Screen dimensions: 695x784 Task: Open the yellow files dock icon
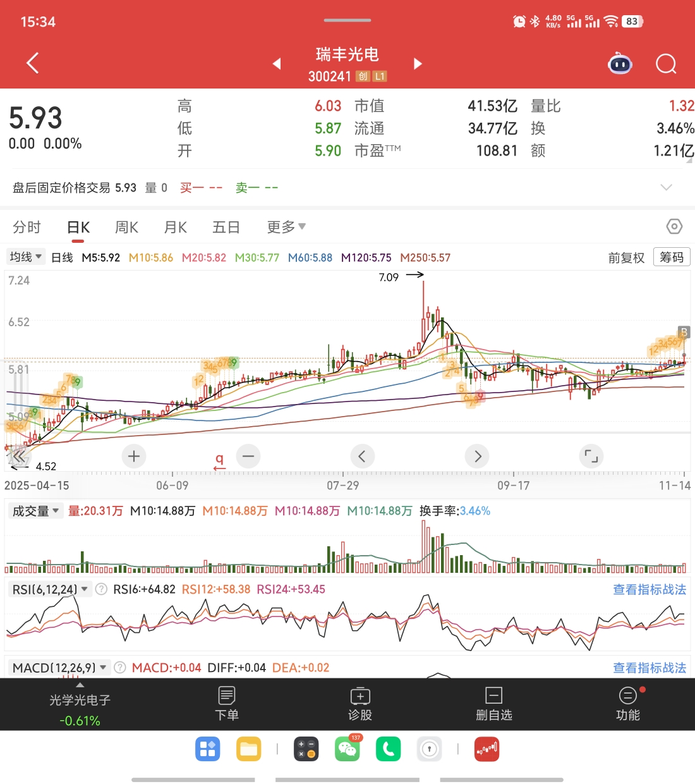pos(249,749)
